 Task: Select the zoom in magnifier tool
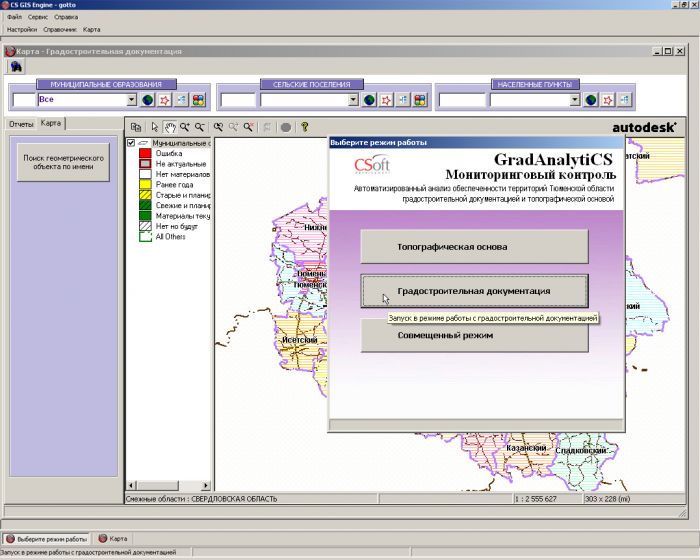pos(185,127)
